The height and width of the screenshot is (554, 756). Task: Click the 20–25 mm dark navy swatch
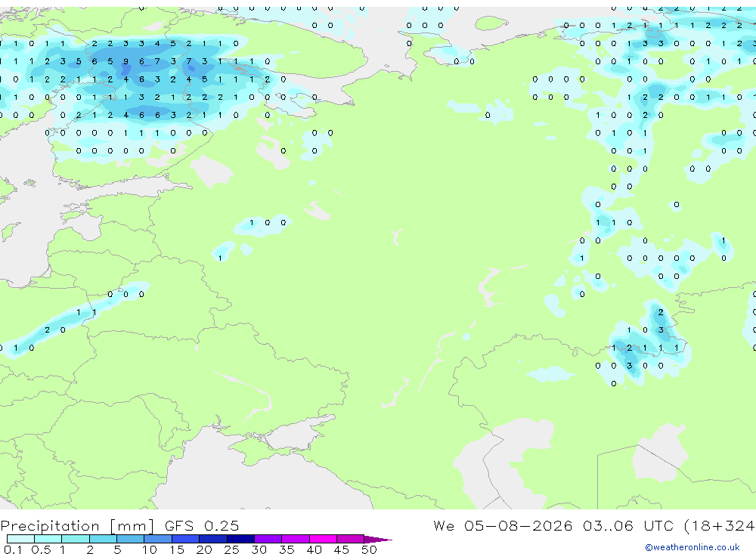(213, 539)
